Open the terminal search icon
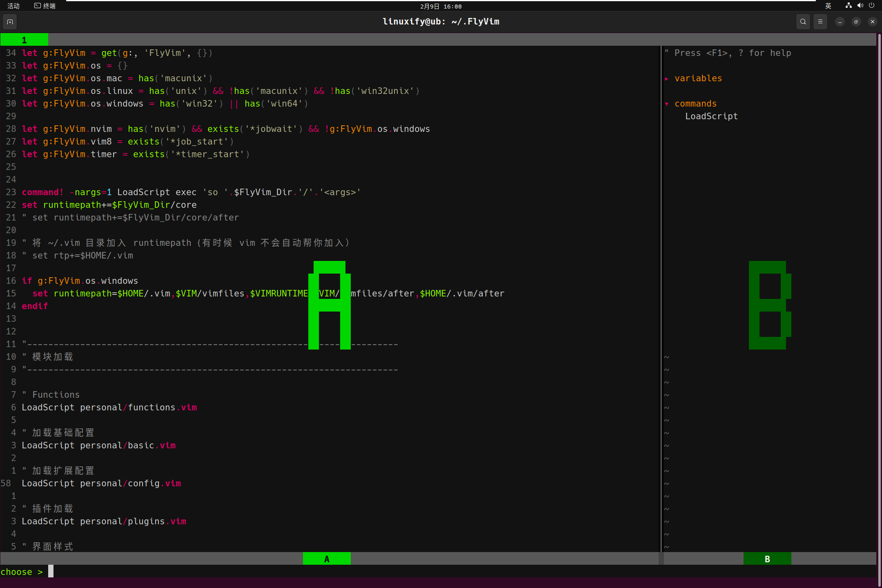The image size is (882, 588). click(x=803, y=22)
